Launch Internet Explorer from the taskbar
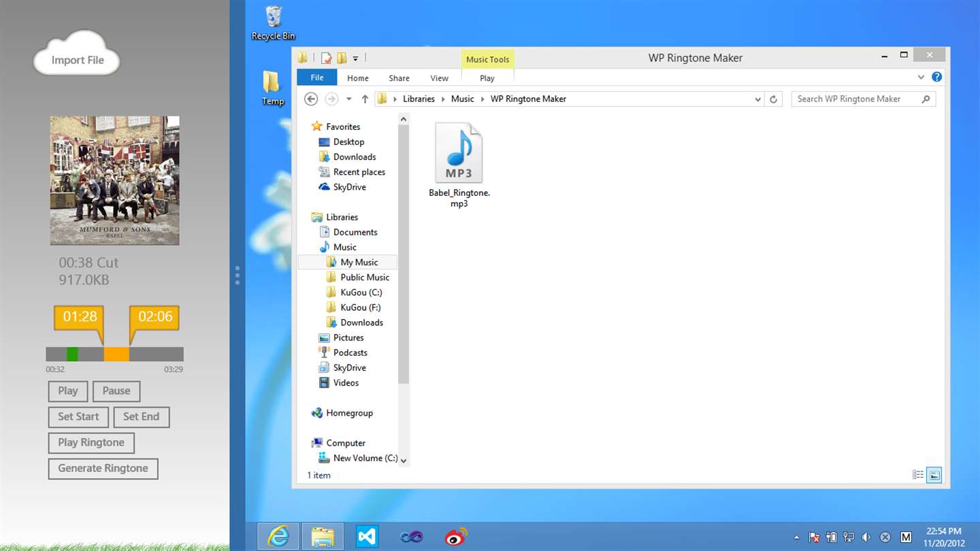This screenshot has height=551, width=980. coord(278,537)
